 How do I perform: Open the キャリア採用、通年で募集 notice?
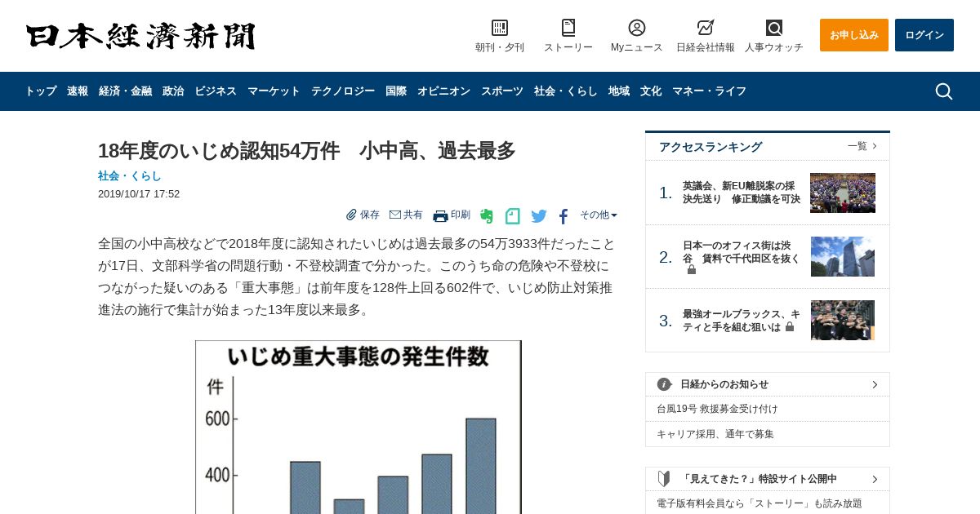(x=715, y=434)
